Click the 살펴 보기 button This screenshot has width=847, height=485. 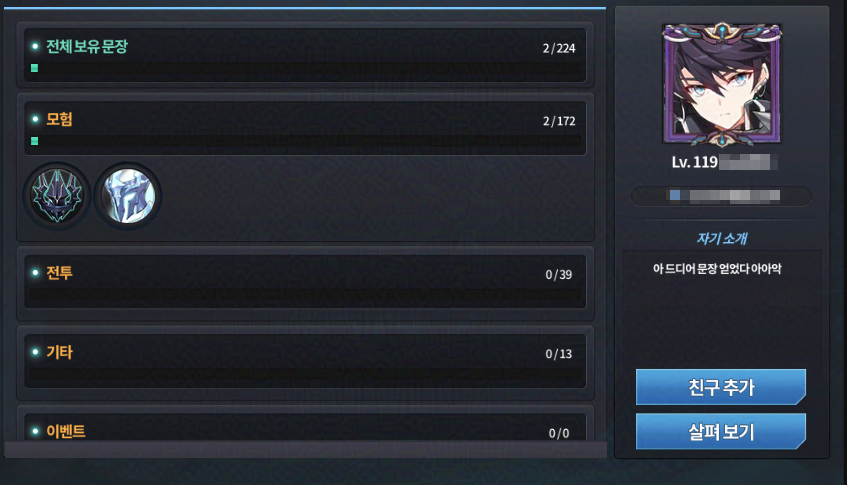point(721,432)
